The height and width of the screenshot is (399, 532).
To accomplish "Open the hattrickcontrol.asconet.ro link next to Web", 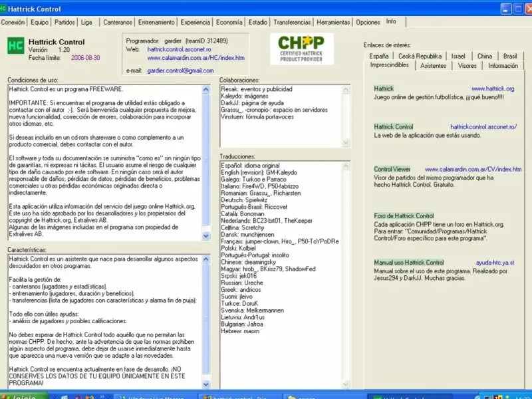I will click(179, 49).
